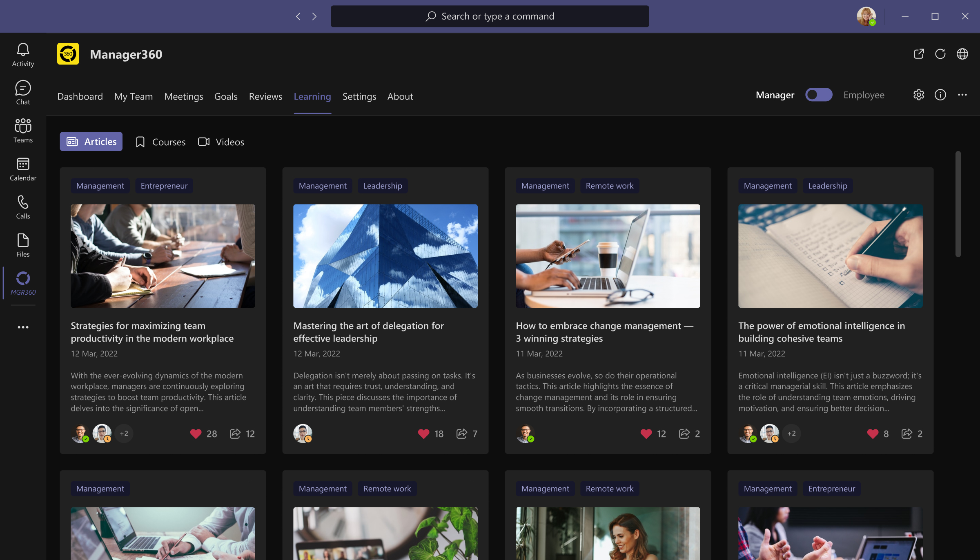Click the info circle icon
The width and height of the screenshot is (980, 560).
(940, 95)
